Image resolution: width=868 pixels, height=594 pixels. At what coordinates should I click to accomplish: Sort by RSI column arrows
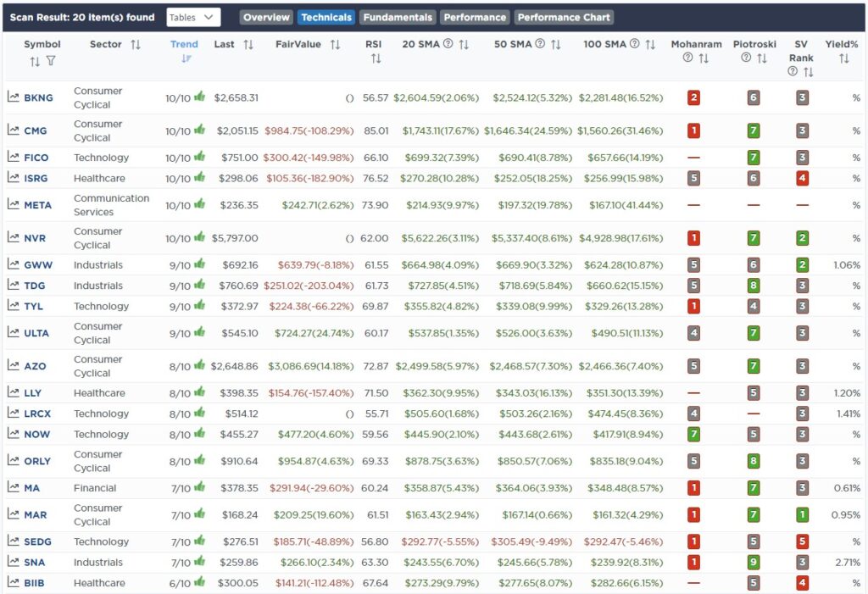(x=376, y=58)
